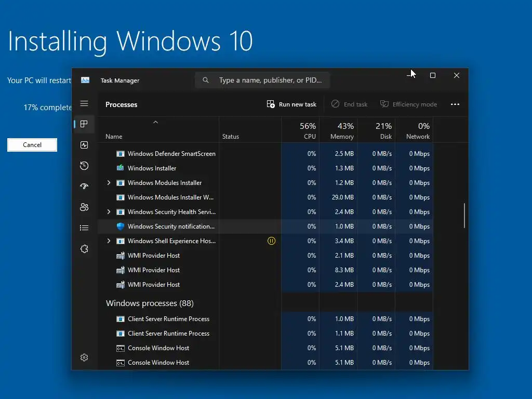Click the Efficiency mode button
This screenshot has width=532, height=399.
click(408, 104)
